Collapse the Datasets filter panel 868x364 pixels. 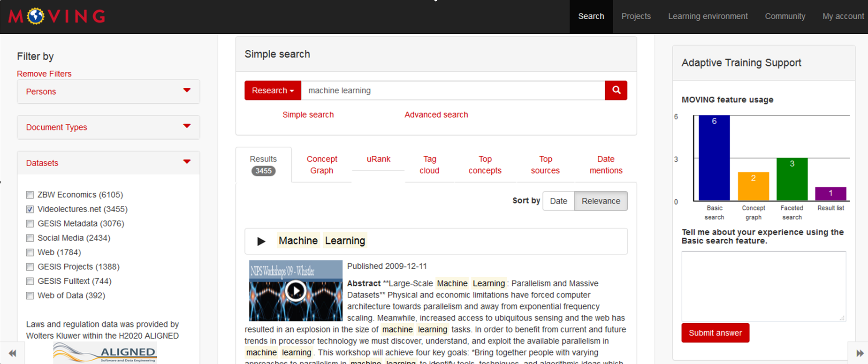click(187, 162)
